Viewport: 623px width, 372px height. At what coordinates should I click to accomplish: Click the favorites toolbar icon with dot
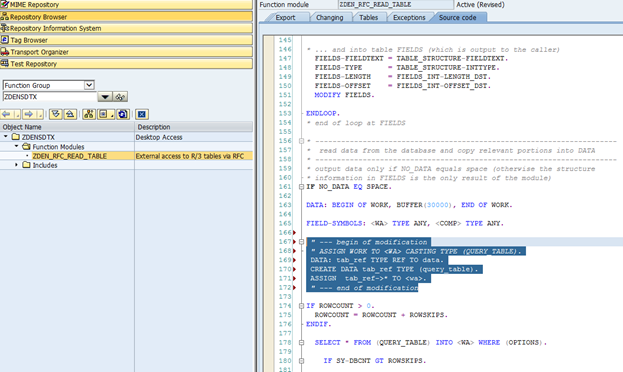click(104, 114)
